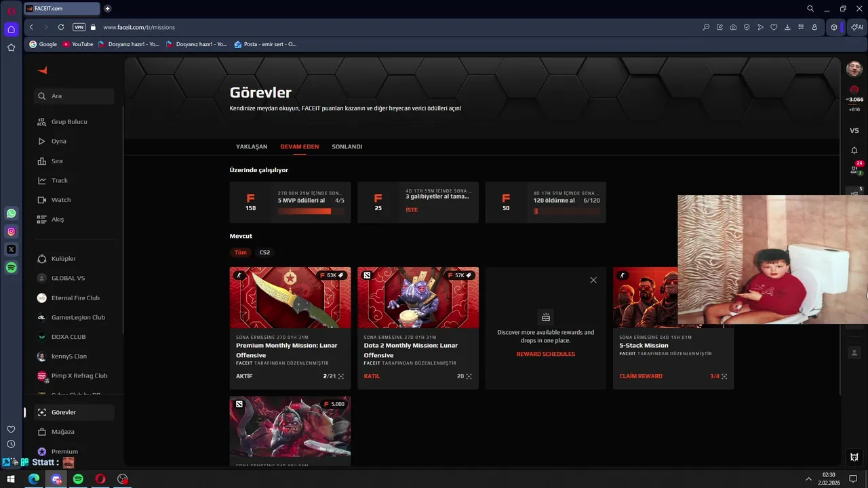Close the Discover more rewards card
The image size is (868, 488).
pyautogui.click(x=593, y=280)
